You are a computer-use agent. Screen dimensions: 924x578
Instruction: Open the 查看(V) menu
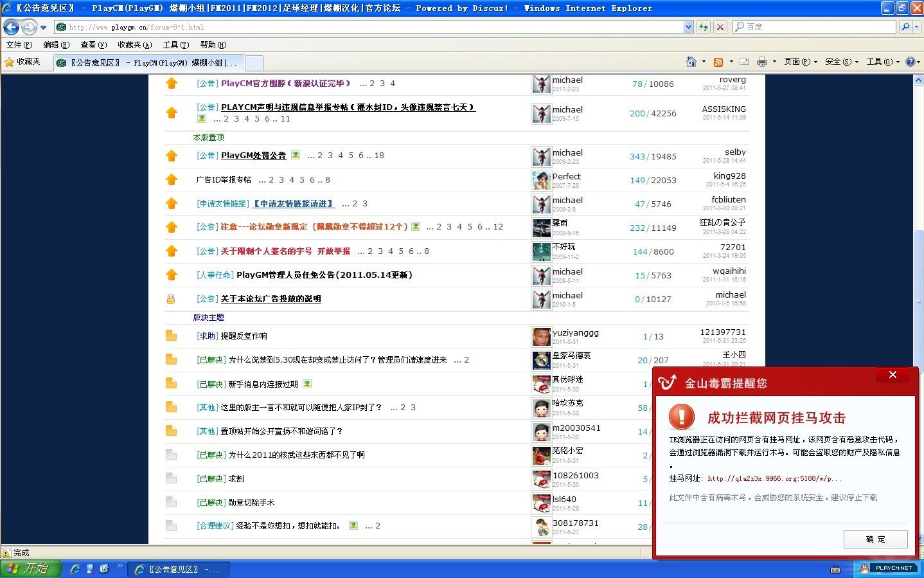[x=93, y=45]
